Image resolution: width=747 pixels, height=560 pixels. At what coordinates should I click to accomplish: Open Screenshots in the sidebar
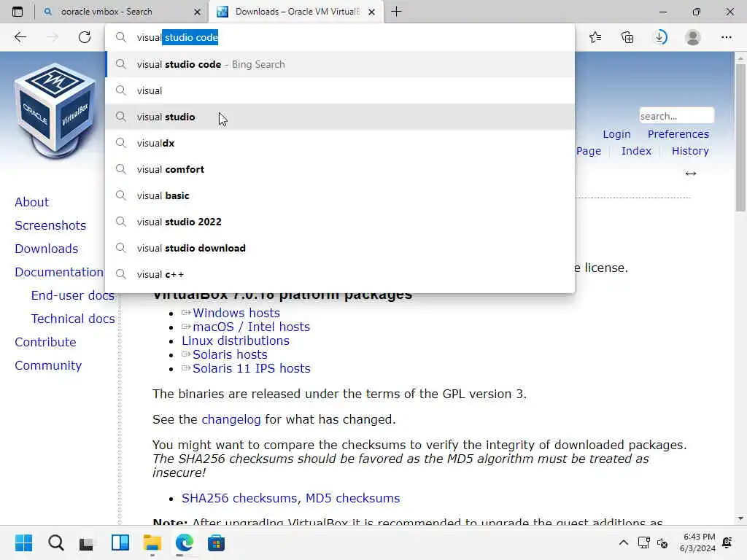coord(50,225)
